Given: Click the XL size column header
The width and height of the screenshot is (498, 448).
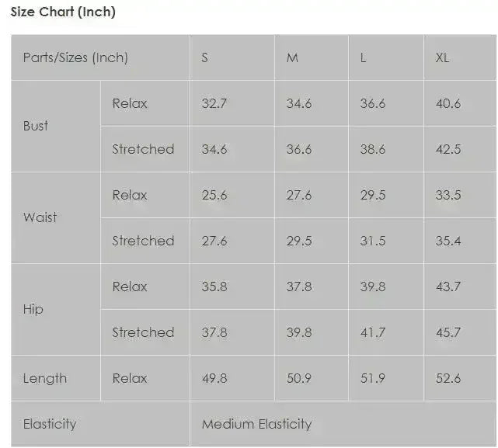Looking at the screenshot, I should 442,58.
